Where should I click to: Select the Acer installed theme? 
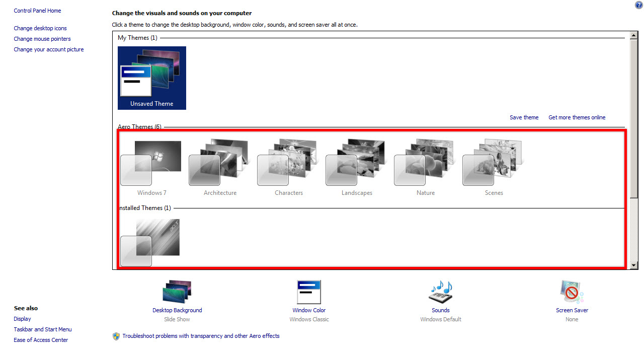(x=150, y=242)
